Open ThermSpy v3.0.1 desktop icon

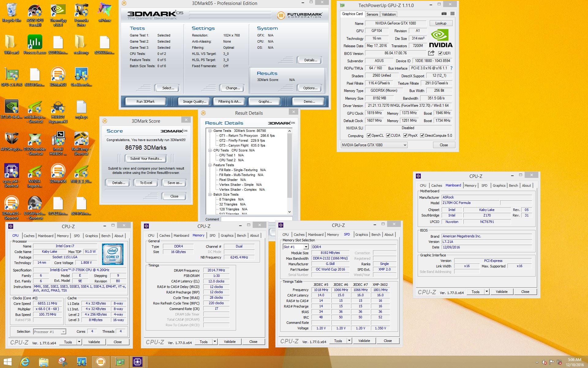coord(58,15)
